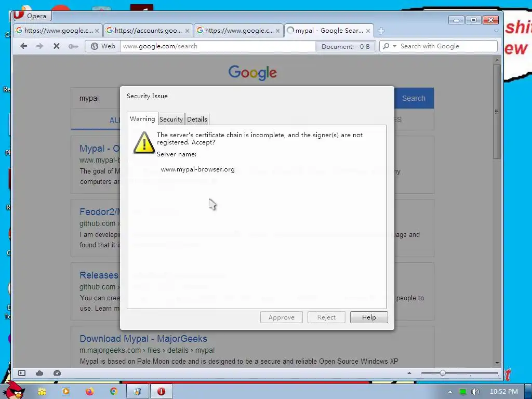This screenshot has width=532, height=399.
Task: Click the scrollbar down arrow
Action: tap(497, 363)
